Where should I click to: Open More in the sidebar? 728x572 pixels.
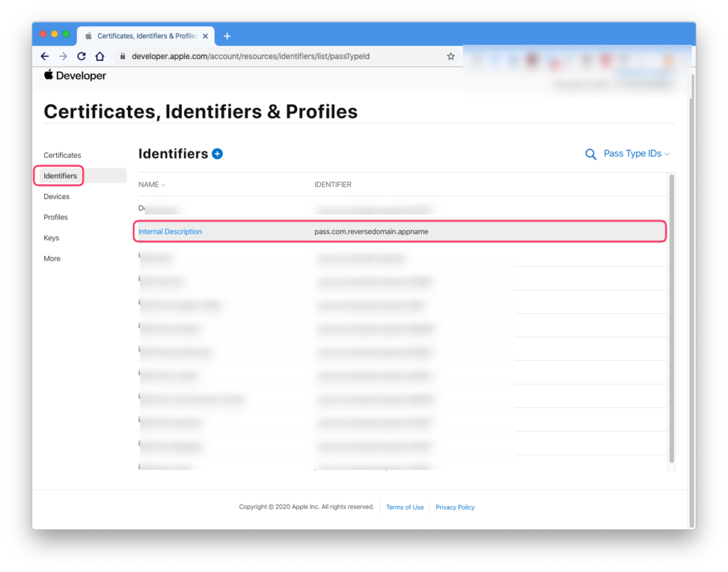point(52,259)
